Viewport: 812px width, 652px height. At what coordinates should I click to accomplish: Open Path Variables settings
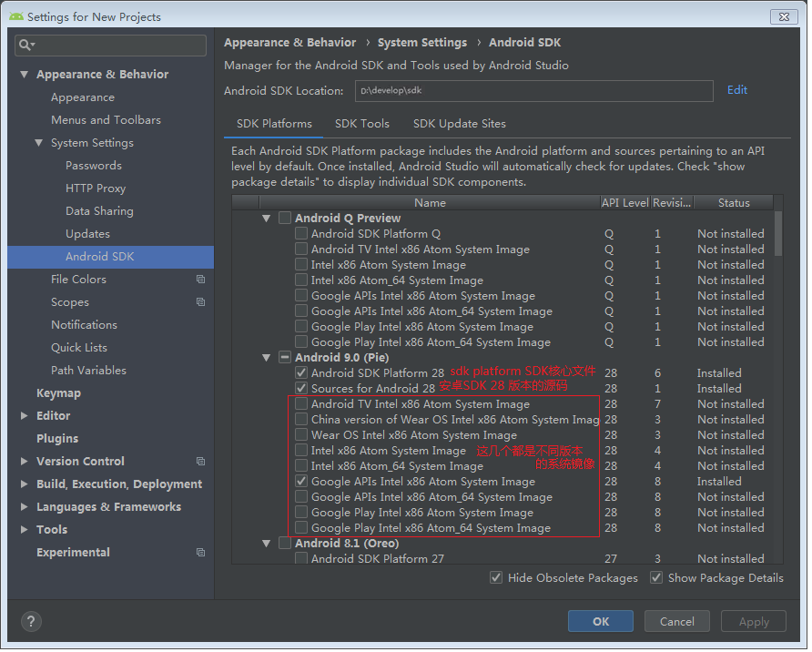(89, 372)
